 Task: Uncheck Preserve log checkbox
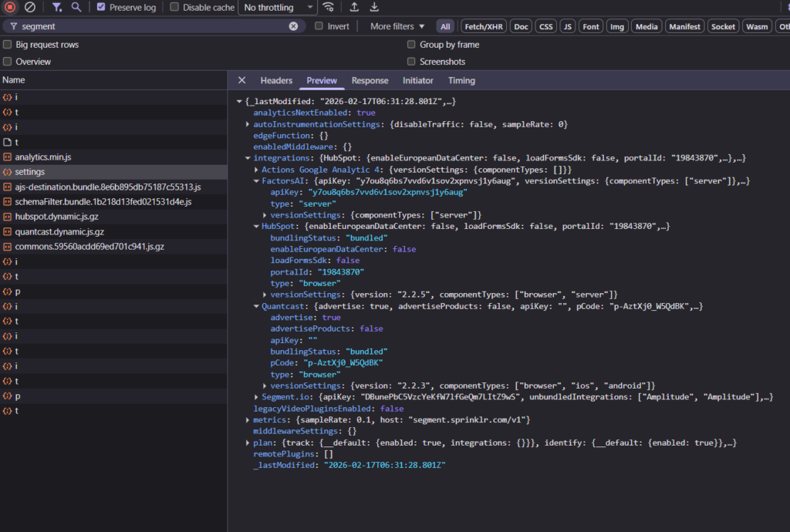tap(101, 7)
